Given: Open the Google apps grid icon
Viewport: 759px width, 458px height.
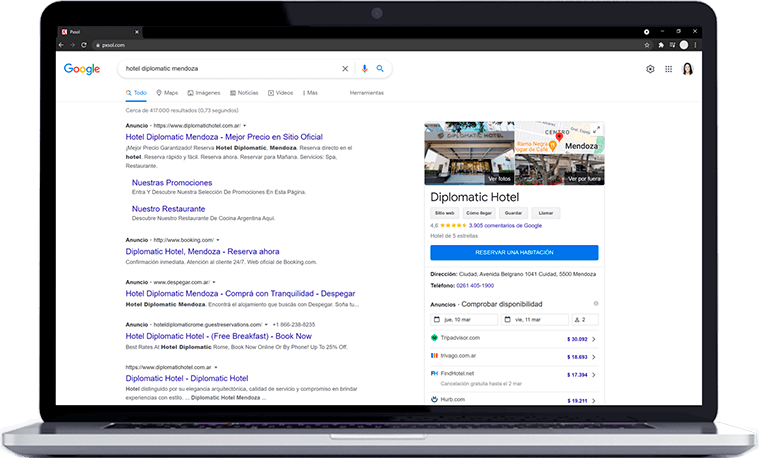Looking at the screenshot, I should [x=668, y=69].
